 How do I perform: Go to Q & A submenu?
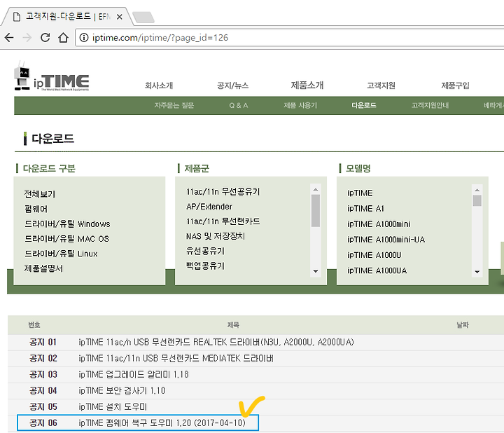[x=239, y=106]
